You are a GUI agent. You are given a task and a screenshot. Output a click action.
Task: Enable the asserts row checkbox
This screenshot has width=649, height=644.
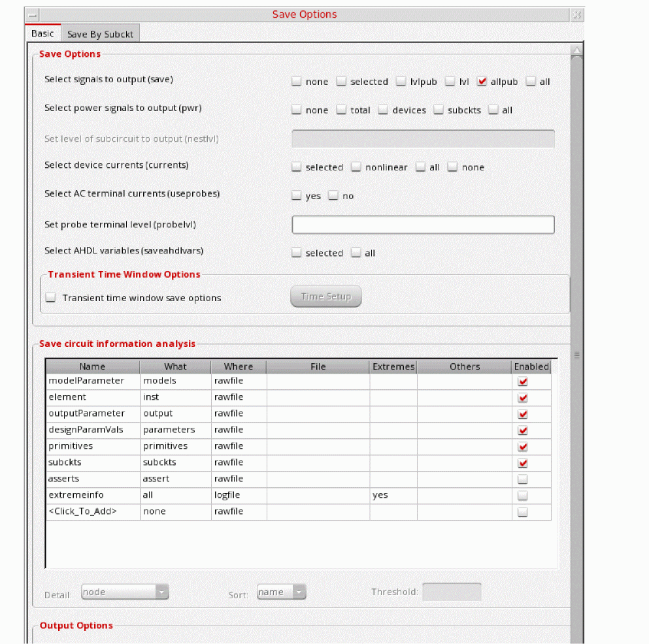coord(523,479)
